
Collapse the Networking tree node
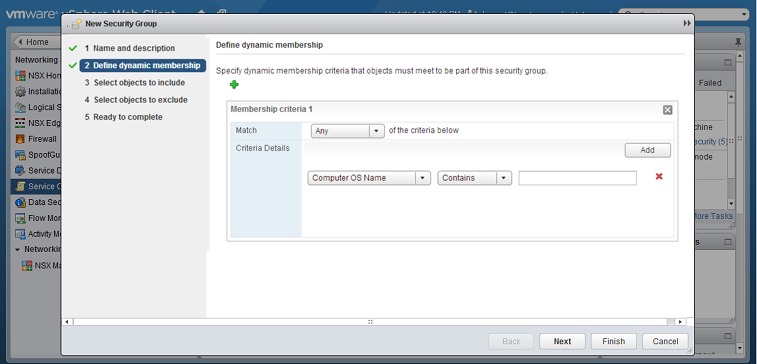pyautogui.click(x=17, y=250)
